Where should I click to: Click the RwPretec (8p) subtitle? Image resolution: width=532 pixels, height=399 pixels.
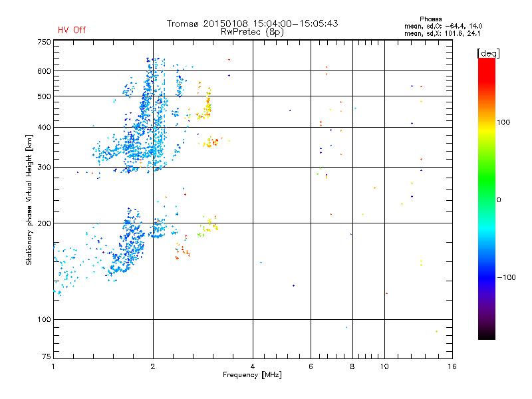(252, 32)
